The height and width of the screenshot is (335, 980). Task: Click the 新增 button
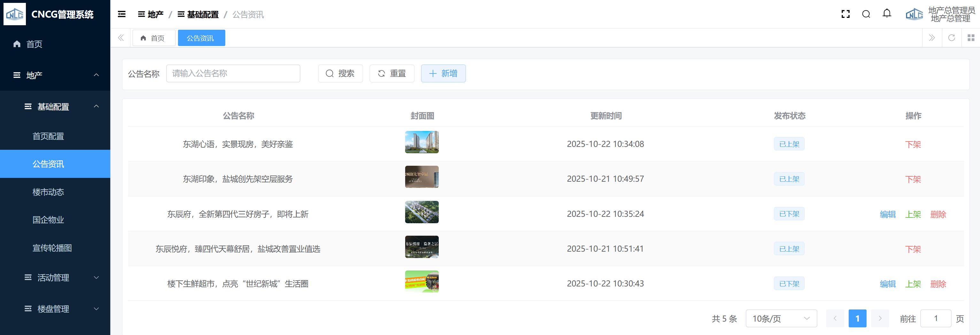[x=443, y=73]
